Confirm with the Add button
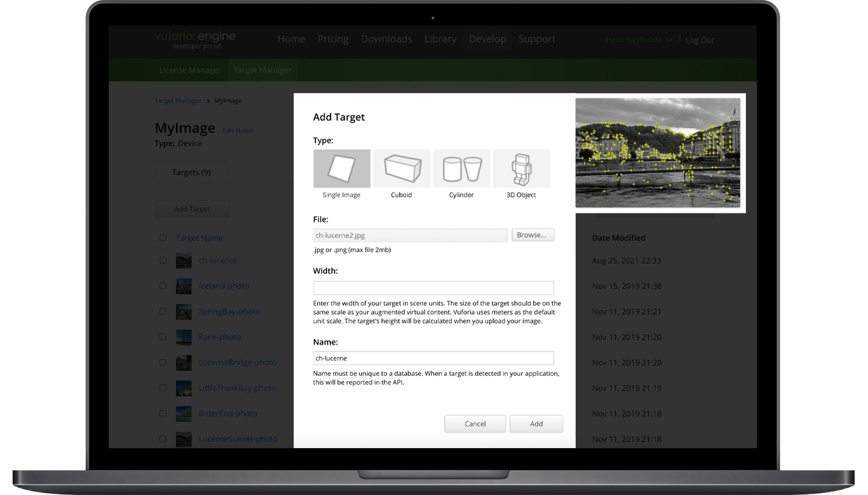Image resolution: width=868 pixels, height=495 pixels. (536, 424)
